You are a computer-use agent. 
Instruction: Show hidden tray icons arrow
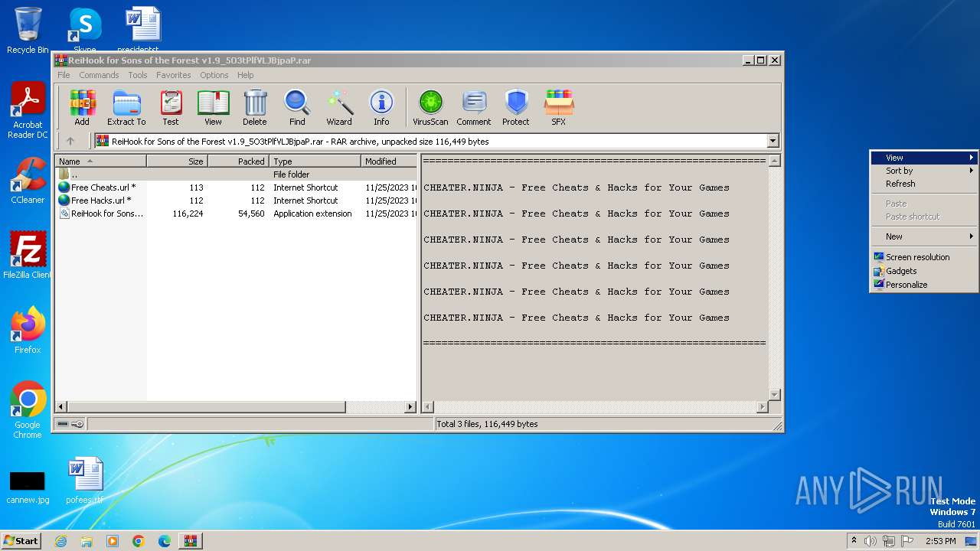(854, 541)
